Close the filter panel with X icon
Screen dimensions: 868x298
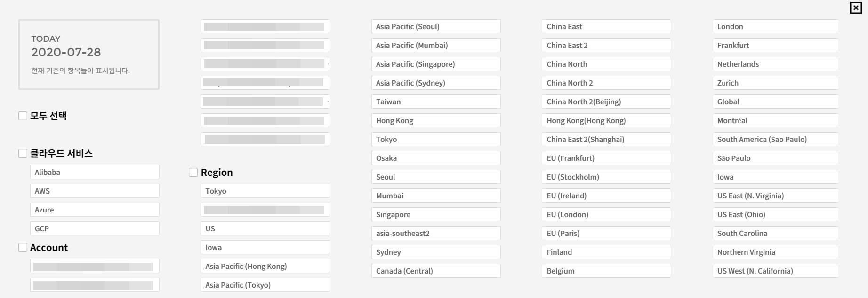(856, 8)
